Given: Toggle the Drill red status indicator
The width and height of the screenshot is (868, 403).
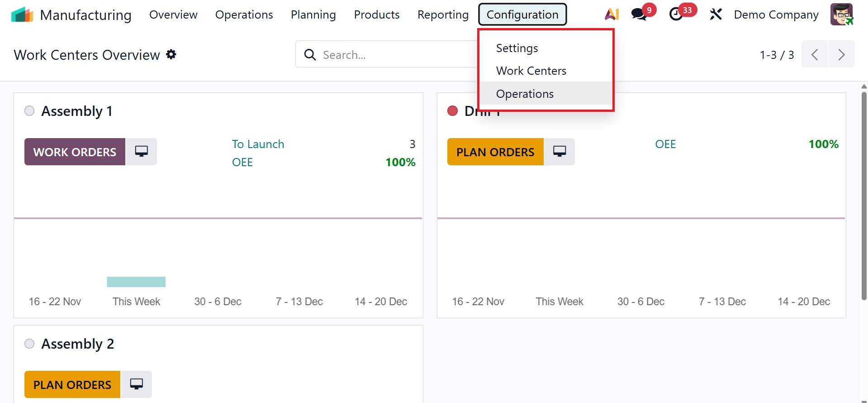Looking at the screenshot, I should 452,111.
